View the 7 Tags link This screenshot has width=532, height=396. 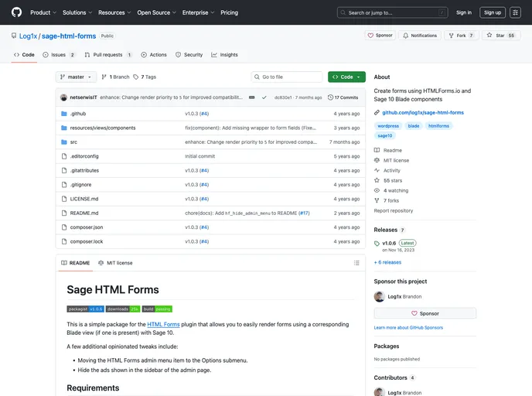145,77
